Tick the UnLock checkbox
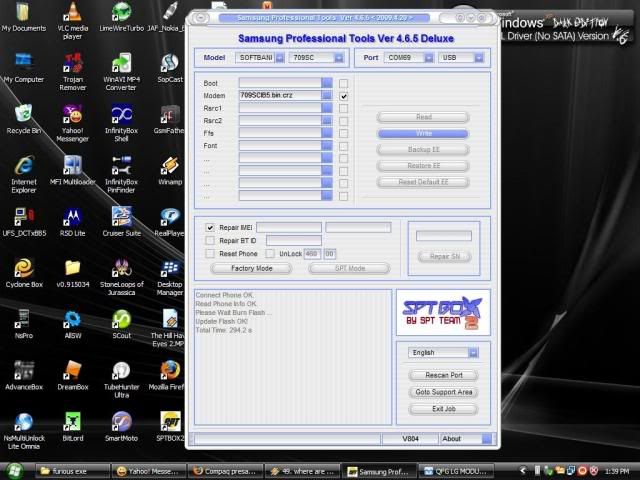The height and width of the screenshot is (480, 640). [x=270, y=253]
